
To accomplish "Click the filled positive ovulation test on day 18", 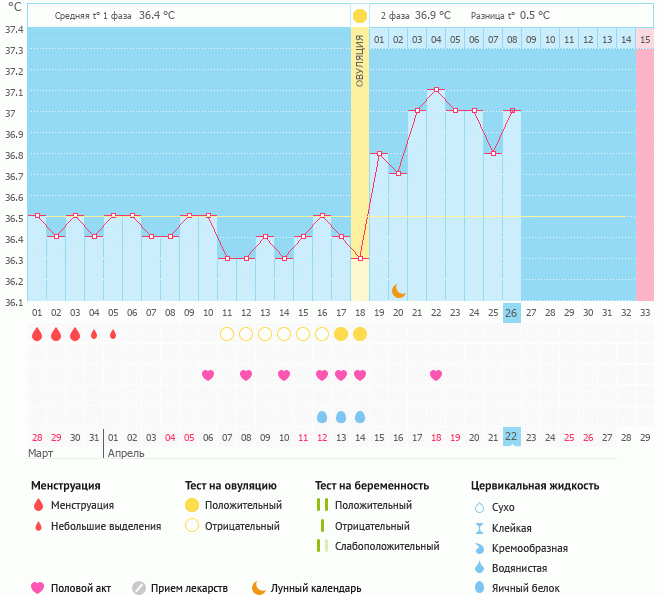I will (360, 334).
